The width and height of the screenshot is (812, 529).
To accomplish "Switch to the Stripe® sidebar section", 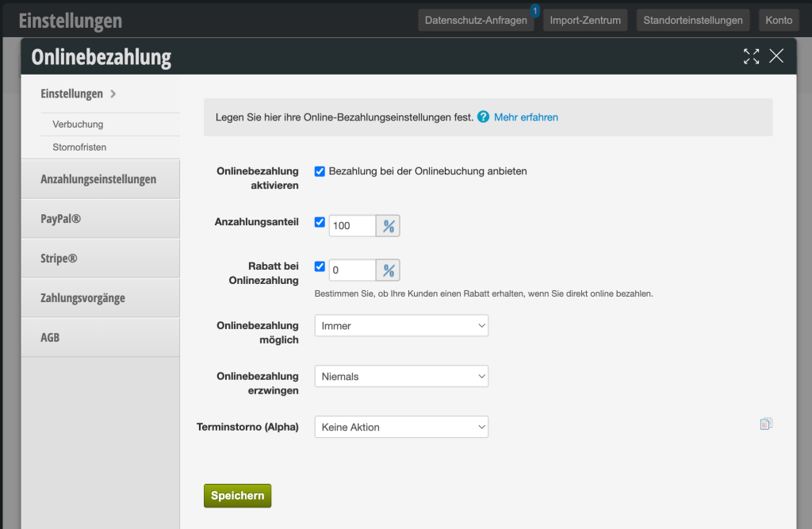I will click(101, 259).
